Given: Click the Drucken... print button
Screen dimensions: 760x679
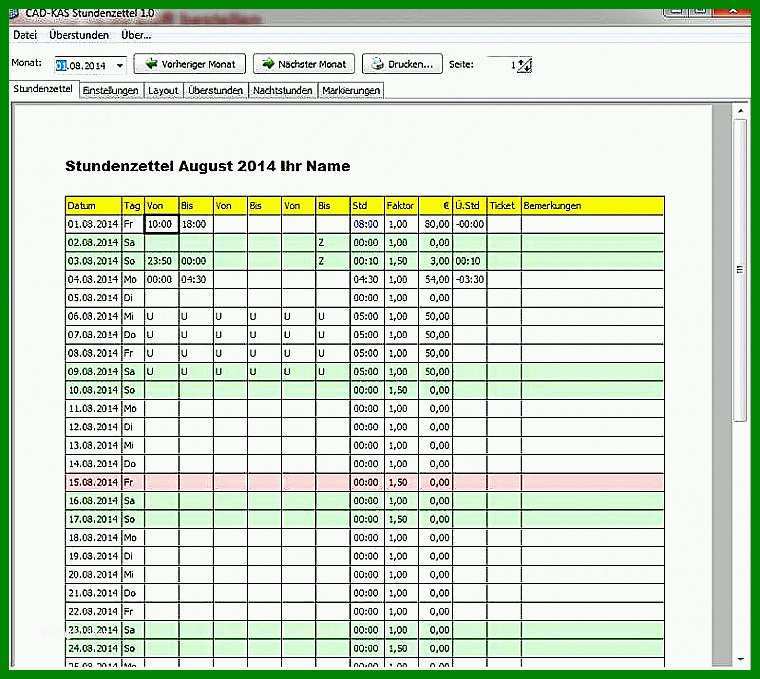Looking at the screenshot, I should tap(402, 64).
